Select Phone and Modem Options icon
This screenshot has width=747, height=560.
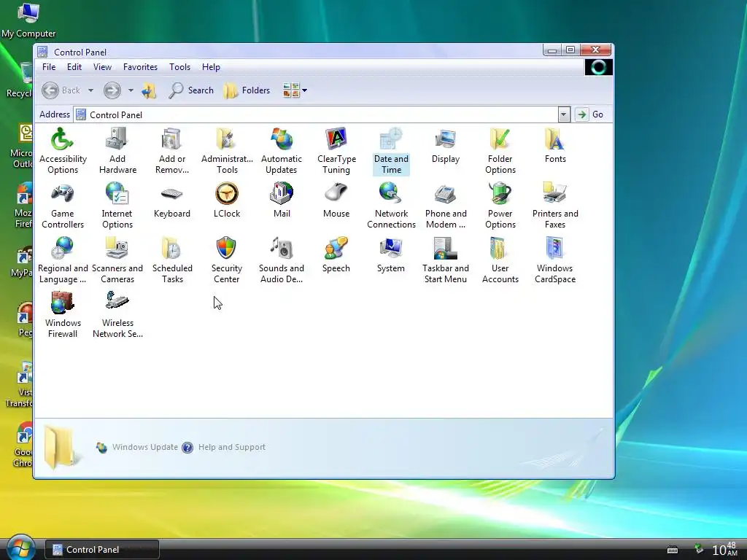446,205
